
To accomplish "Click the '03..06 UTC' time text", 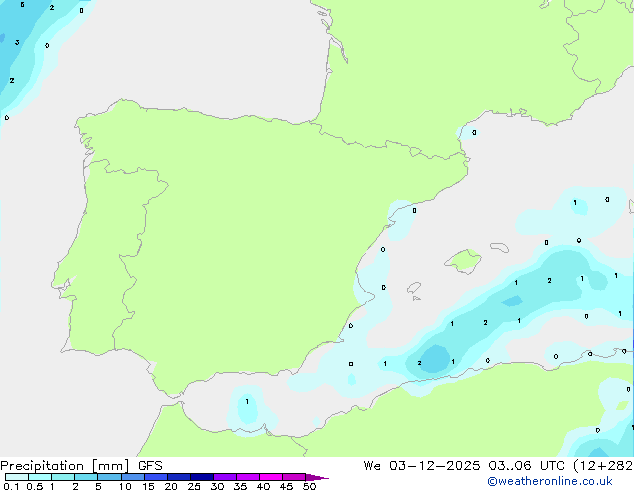I will tap(526, 466).
